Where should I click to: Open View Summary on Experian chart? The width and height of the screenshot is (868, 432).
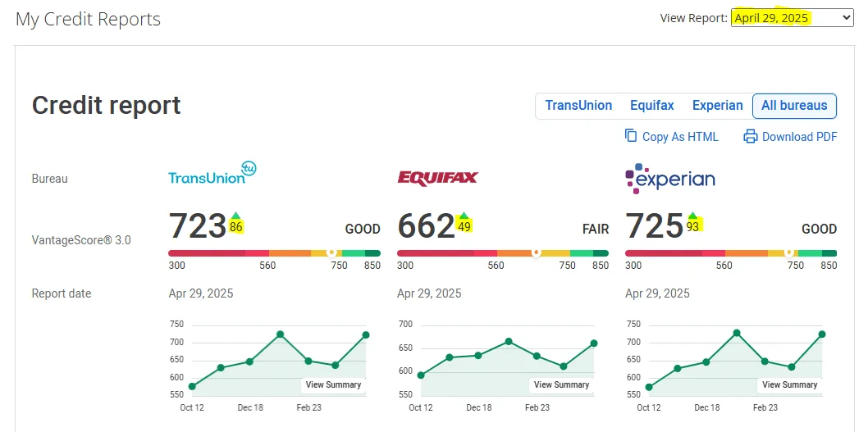pyautogui.click(x=789, y=384)
